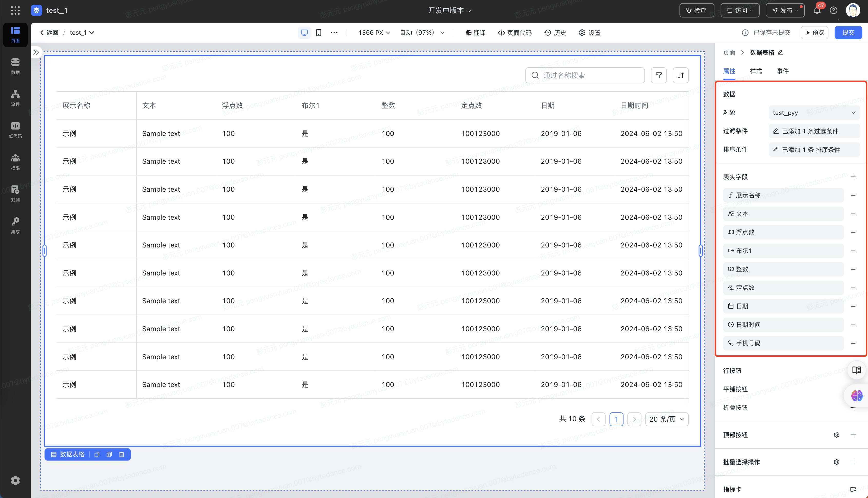Switch to mobile device preview icon
The image size is (868, 498).
(x=318, y=32)
